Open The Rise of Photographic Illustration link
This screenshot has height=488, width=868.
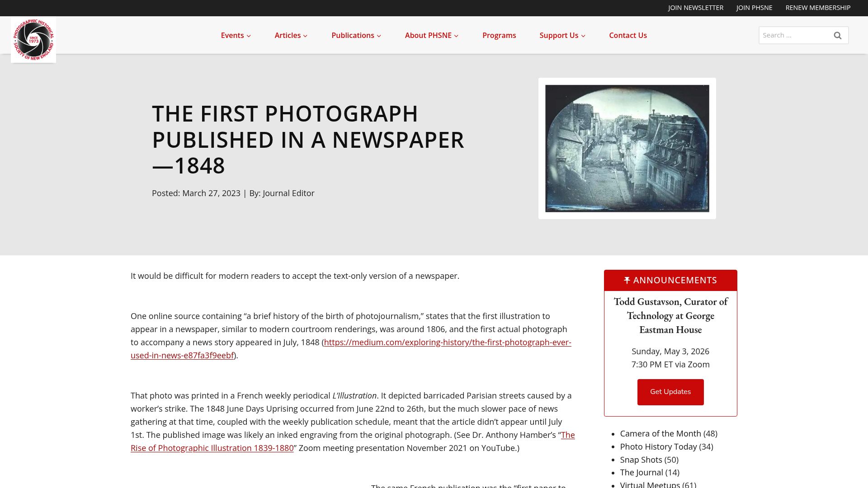point(353,441)
